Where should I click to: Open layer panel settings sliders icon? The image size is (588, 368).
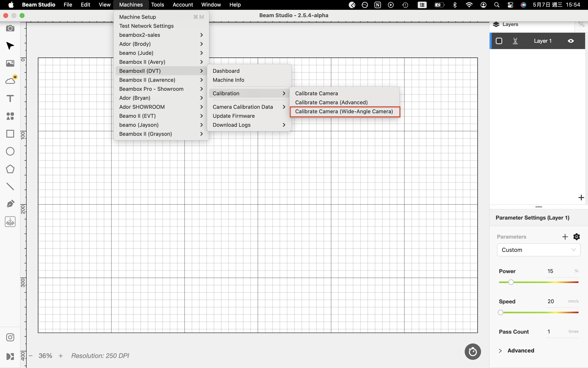coord(581,24)
